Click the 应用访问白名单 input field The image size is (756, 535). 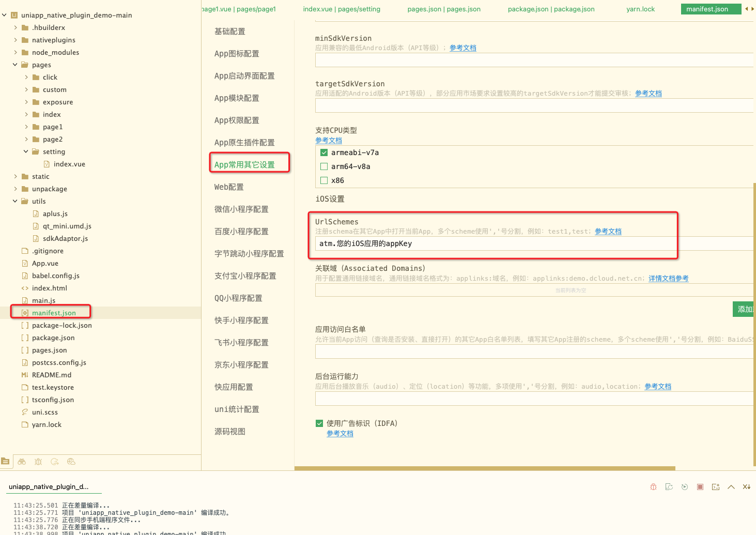click(534, 352)
